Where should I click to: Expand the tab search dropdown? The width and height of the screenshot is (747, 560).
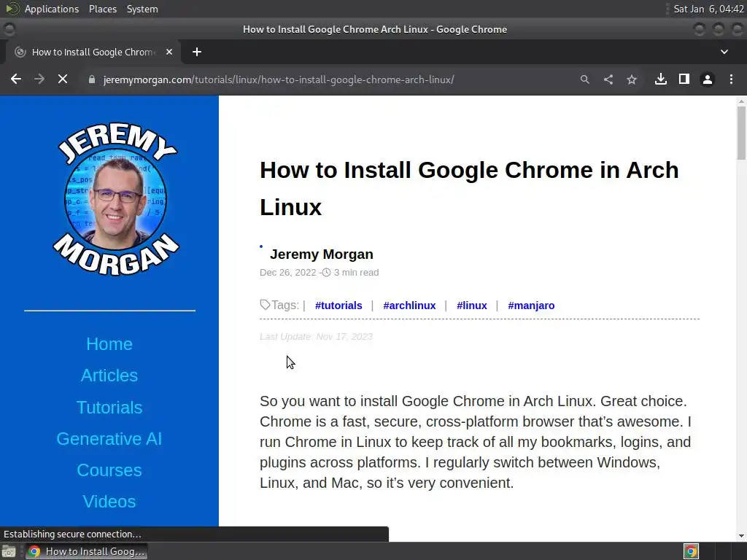coord(724,52)
